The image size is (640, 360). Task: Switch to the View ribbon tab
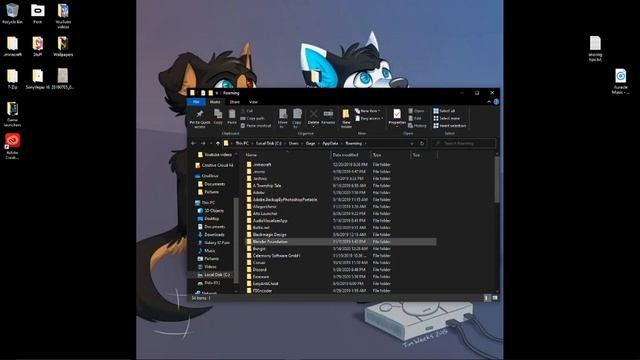coord(253,102)
